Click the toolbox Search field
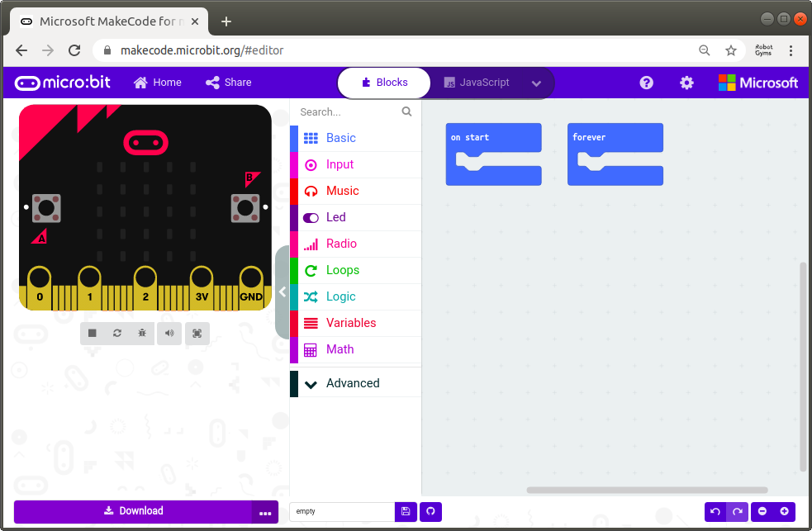This screenshot has height=531, width=812. pyautogui.click(x=349, y=111)
